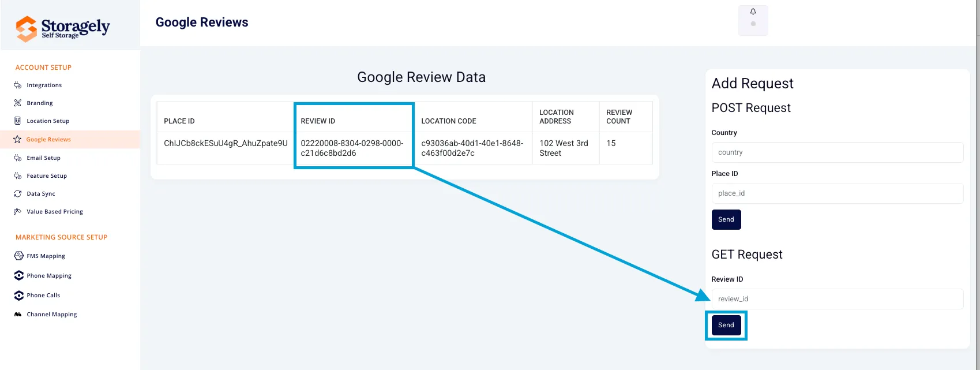Navigate to Channel Mapping

pyautogui.click(x=52, y=315)
